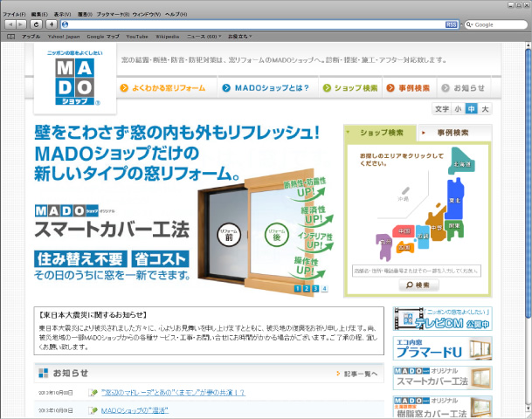Screen dimensions: 532x419
Task: Open the アップル bookmark
Action: pos(31,37)
